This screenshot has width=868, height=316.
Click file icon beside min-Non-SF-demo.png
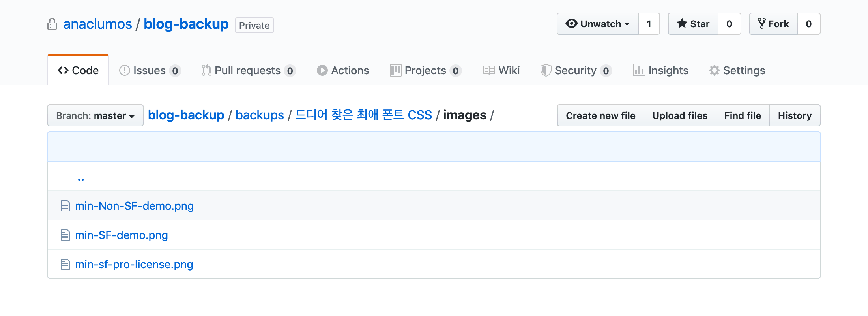[x=65, y=206]
